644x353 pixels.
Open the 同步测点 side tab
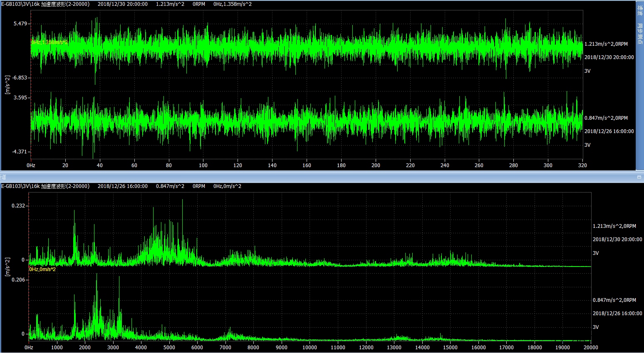(x=640, y=34)
